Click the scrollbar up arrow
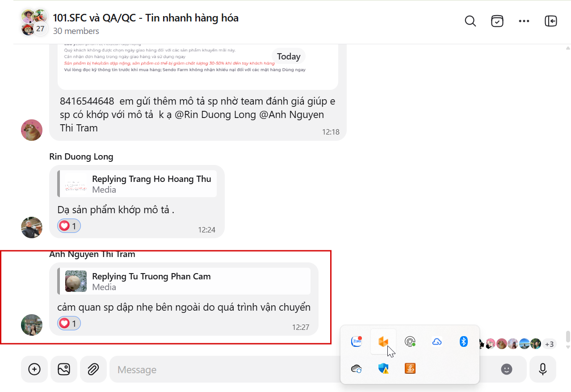Screen dimensions: 571x392 [568, 47]
